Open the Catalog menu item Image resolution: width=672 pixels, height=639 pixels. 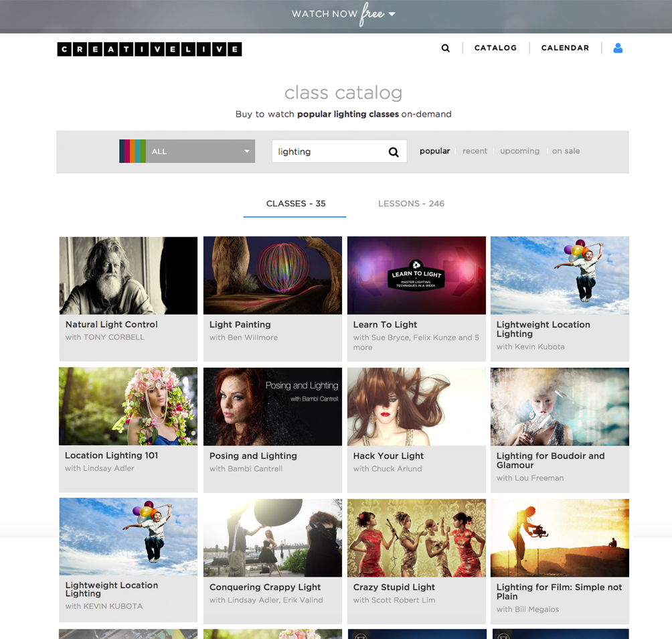495,48
